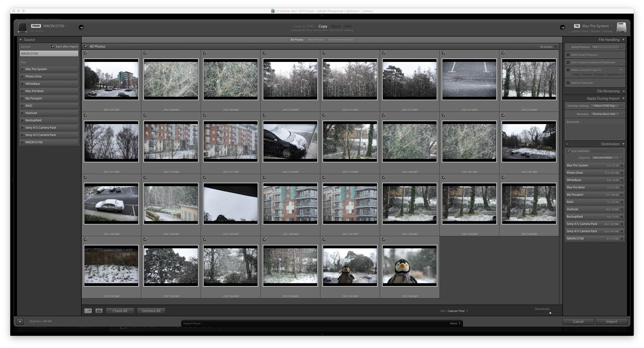644x348 pixels.
Task: Open Build Previews dropdown
Action: click(x=607, y=47)
